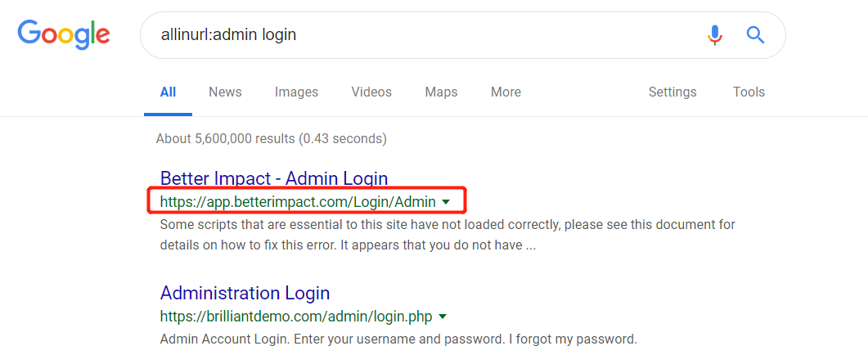Focus the search box containing 'allinurl:admin login'
The width and height of the screenshot is (868, 364).
coord(409,34)
